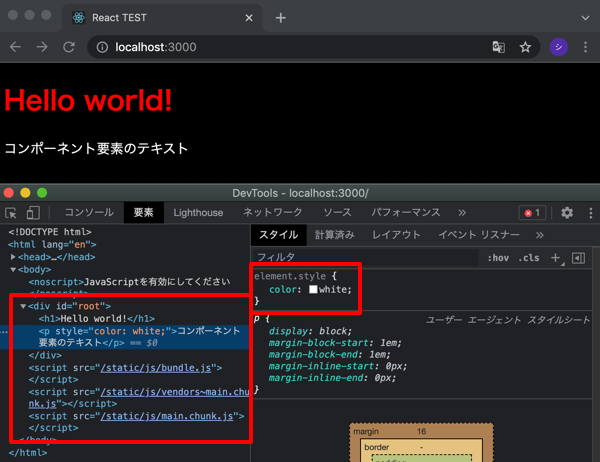Open Google Translate icon in address bar
This screenshot has width=600, height=462.
click(x=499, y=47)
